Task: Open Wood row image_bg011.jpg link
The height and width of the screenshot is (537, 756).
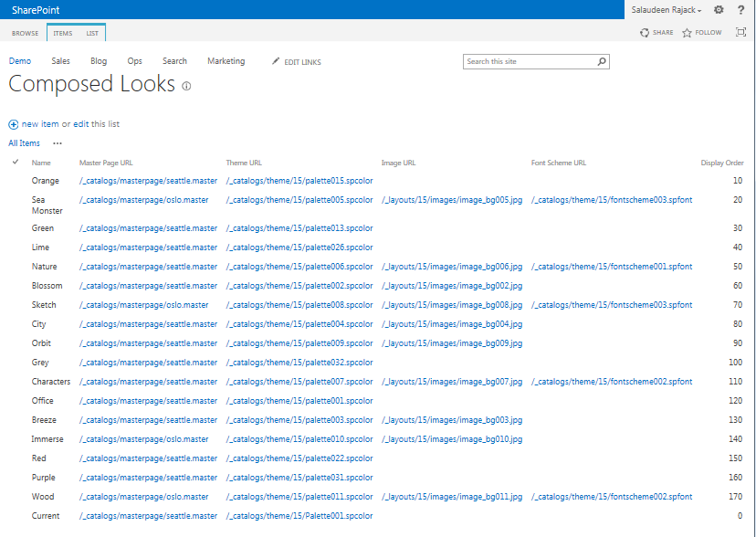Action: click(452, 497)
